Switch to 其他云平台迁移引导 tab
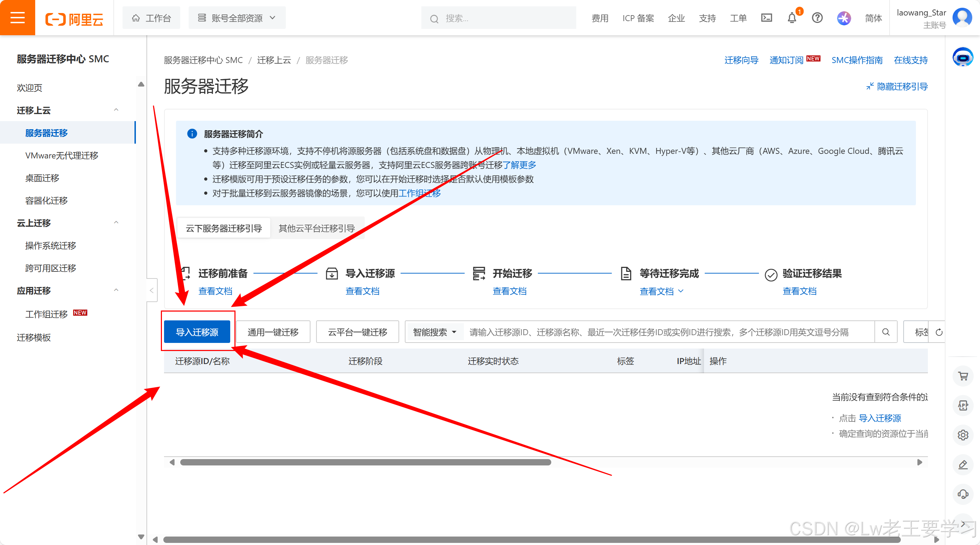 (x=316, y=228)
